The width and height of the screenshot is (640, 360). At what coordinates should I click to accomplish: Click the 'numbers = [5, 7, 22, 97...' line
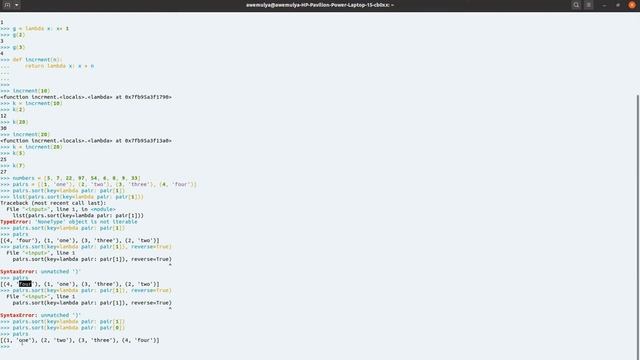70,178
